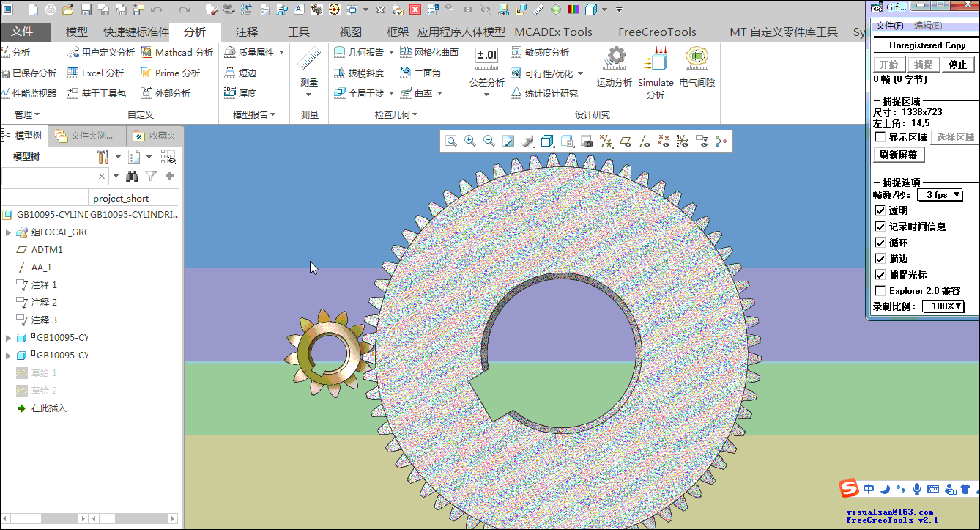The height and width of the screenshot is (530, 980).
Task: Click the rainbow color spectrum toolbar icon
Action: pyautogui.click(x=573, y=10)
